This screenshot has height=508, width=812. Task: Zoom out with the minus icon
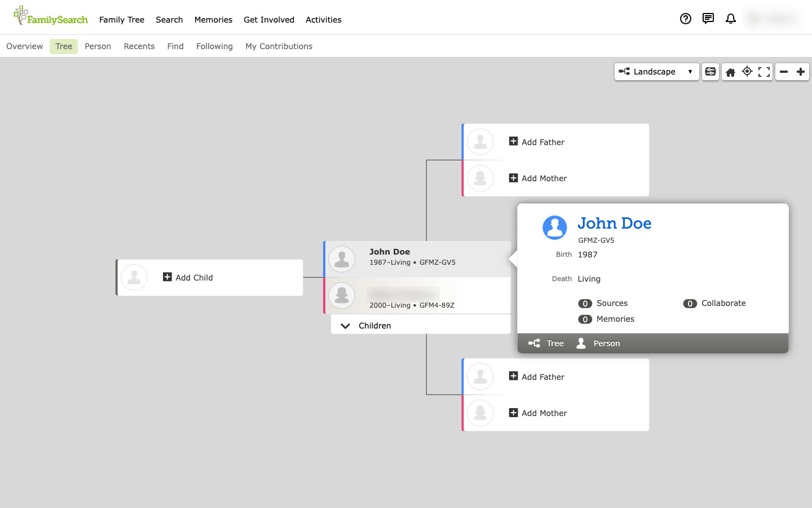click(x=784, y=72)
